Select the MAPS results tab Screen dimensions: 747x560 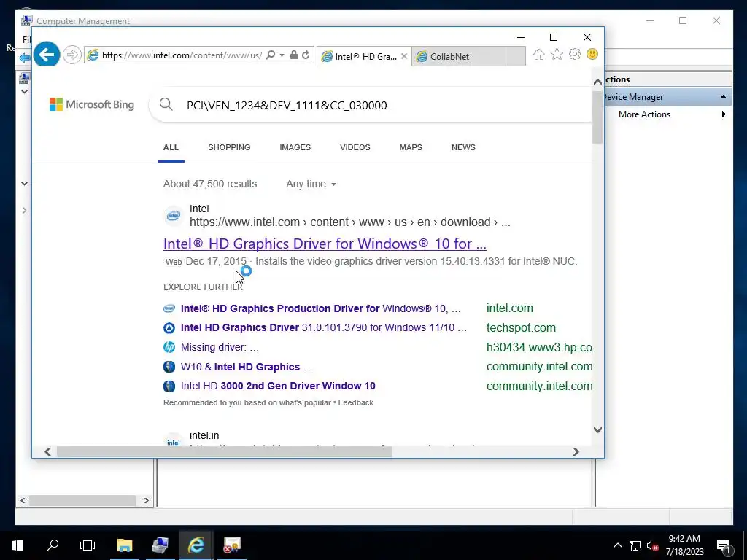coord(411,147)
